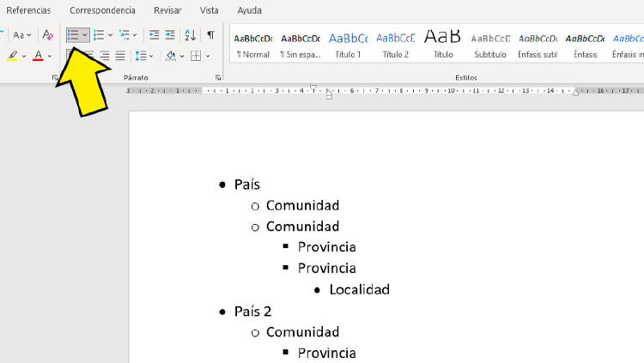This screenshot has height=363, width=644.
Task: Sort the selected text alphabetically
Action: 191,35
